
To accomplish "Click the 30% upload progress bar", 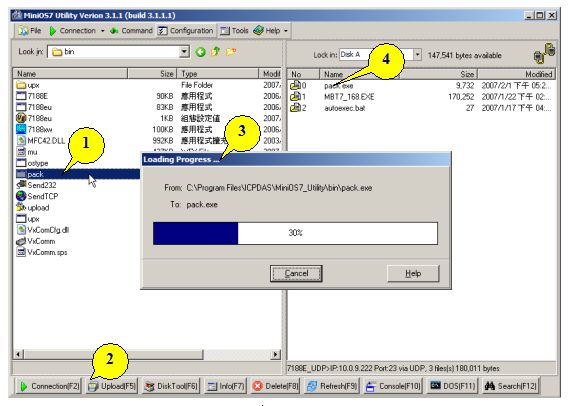I will tap(295, 233).
